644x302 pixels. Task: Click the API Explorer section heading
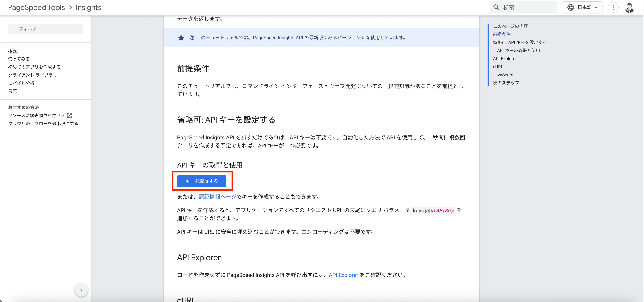(x=199, y=257)
